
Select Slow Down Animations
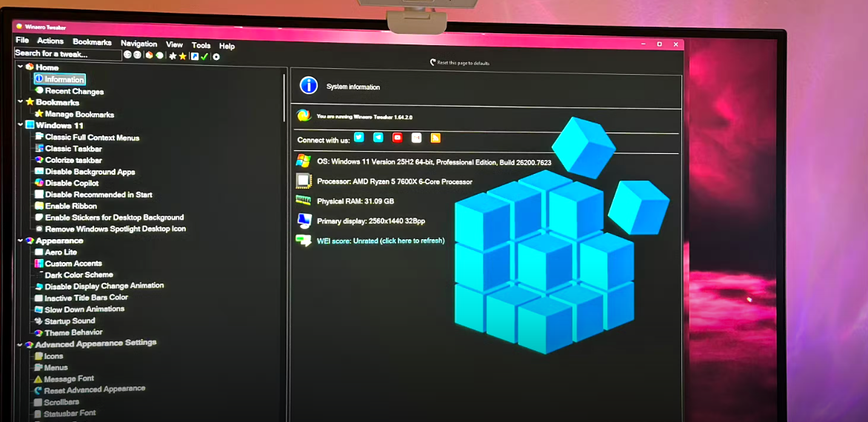point(84,309)
